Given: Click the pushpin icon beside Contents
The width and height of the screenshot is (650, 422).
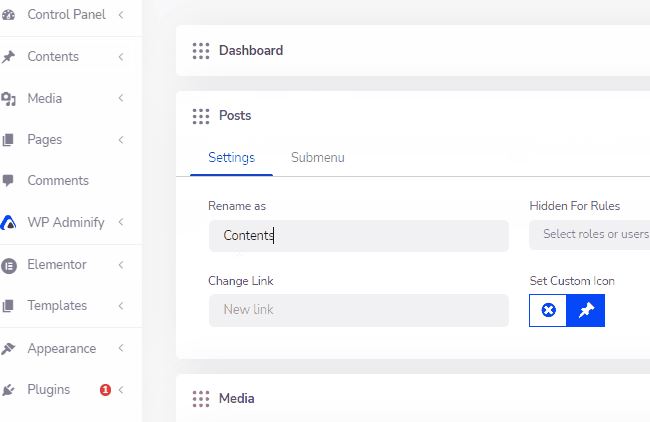Looking at the screenshot, I should [8, 57].
